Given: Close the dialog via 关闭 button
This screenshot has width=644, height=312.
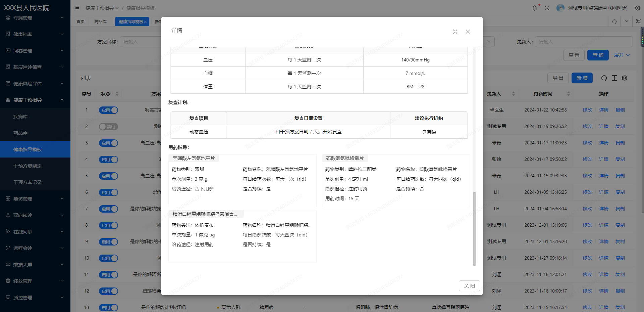Looking at the screenshot, I should [469, 285].
